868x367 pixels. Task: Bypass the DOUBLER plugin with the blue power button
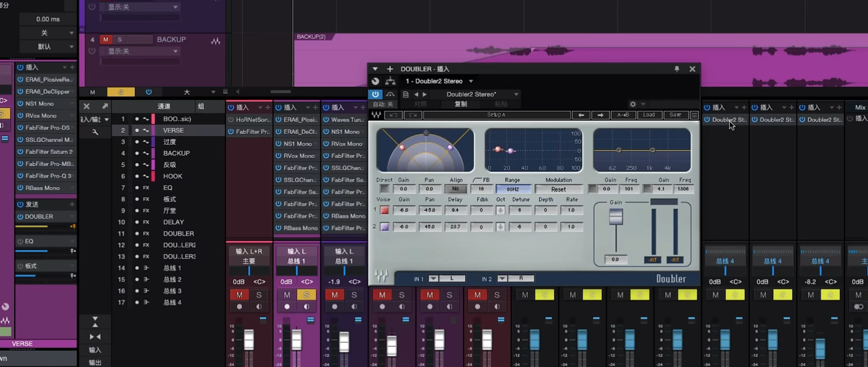[375, 94]
